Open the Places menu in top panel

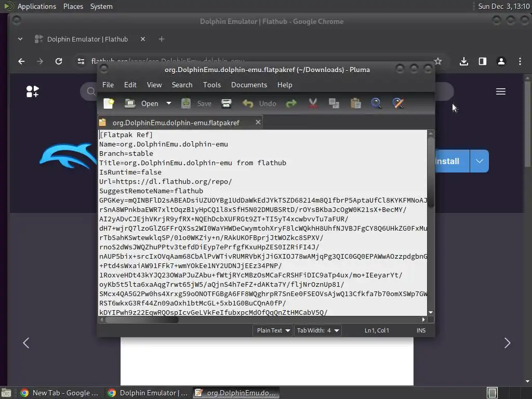tap(73, 6)
